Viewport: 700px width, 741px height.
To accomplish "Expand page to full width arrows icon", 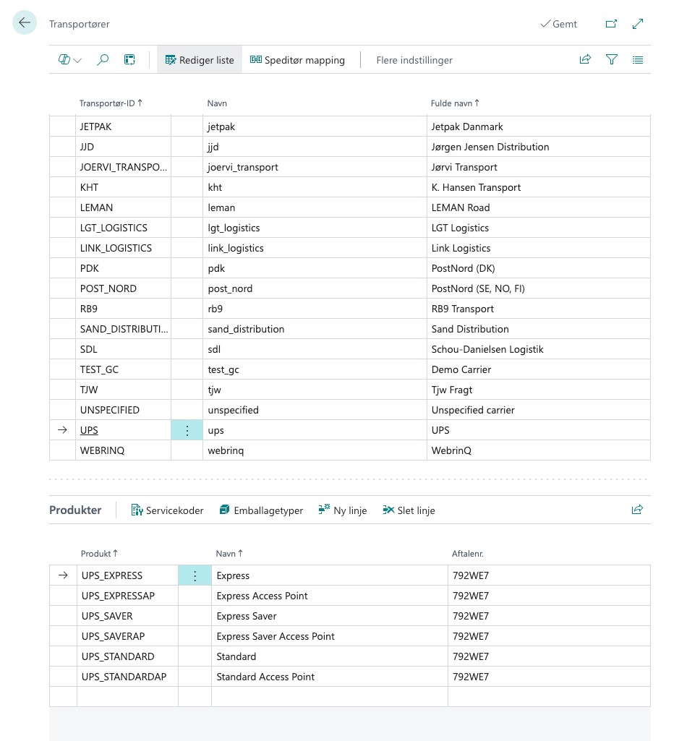I will tap(638, 24).
